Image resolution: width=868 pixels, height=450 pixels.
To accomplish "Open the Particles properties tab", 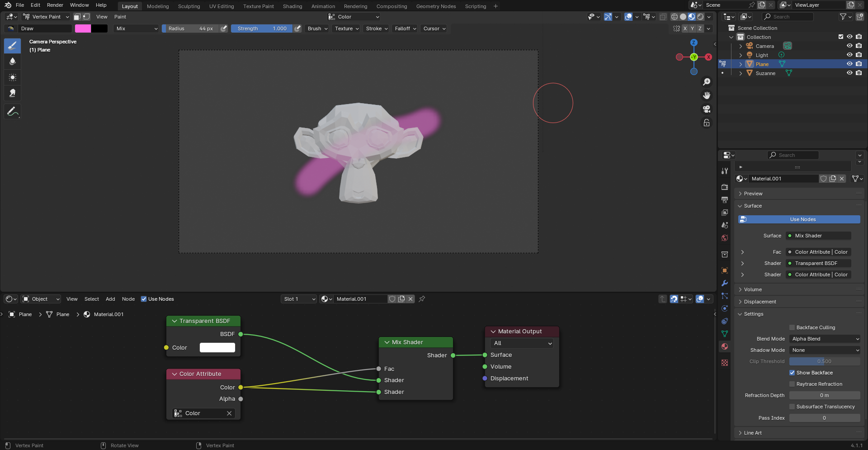I will click(x=725, y=296).
